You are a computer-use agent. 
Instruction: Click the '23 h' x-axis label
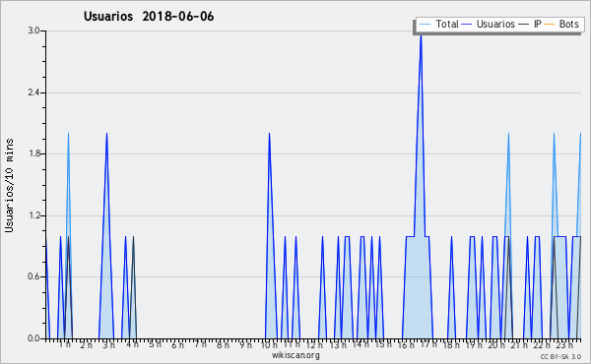(x=565, y=344)
